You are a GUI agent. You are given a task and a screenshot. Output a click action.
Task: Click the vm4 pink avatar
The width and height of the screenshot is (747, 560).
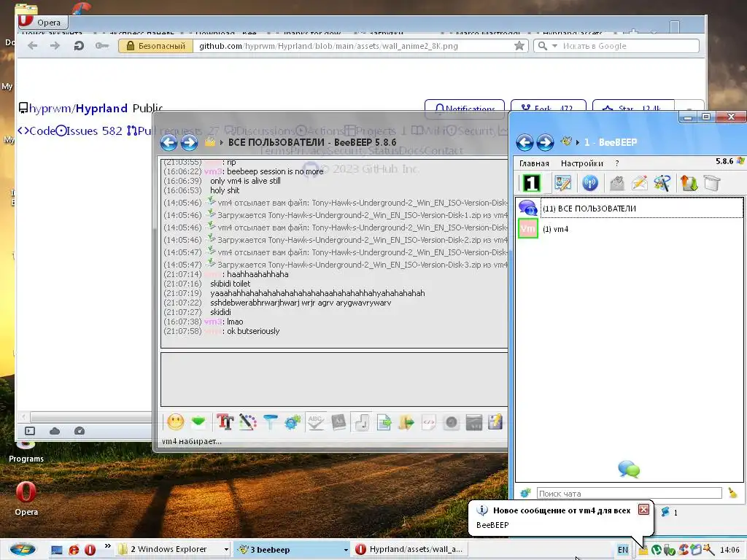(528, 229)
